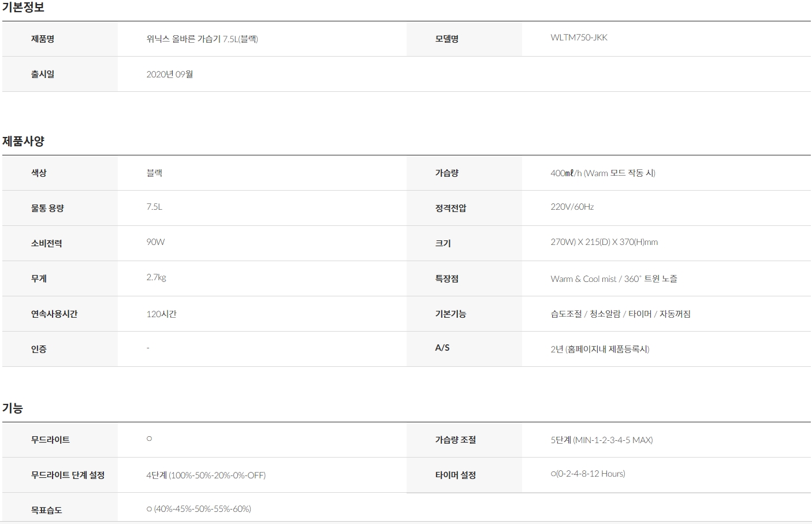The image size is (812, 524).
Task: Click the 기본정보 section heading
Action: coord(23,8)
